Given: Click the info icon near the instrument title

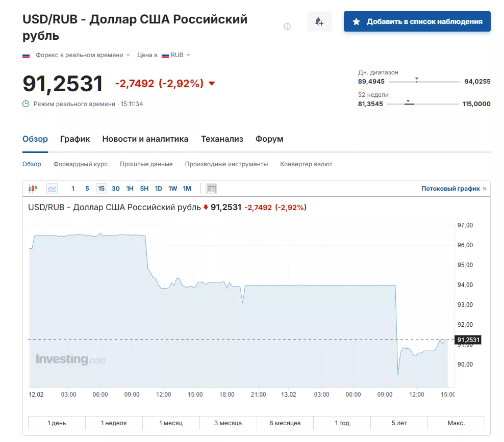Looking at the screenshot, I should [x=287, y=27].
